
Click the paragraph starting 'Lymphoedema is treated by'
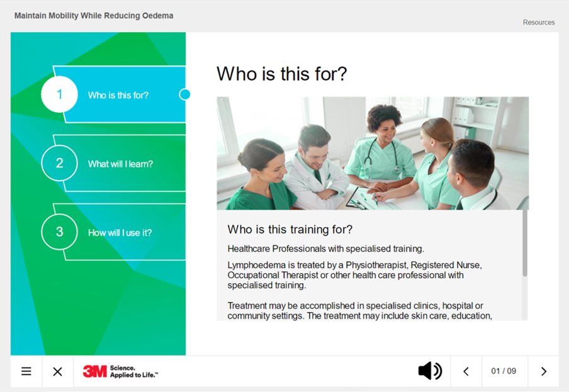354,275
